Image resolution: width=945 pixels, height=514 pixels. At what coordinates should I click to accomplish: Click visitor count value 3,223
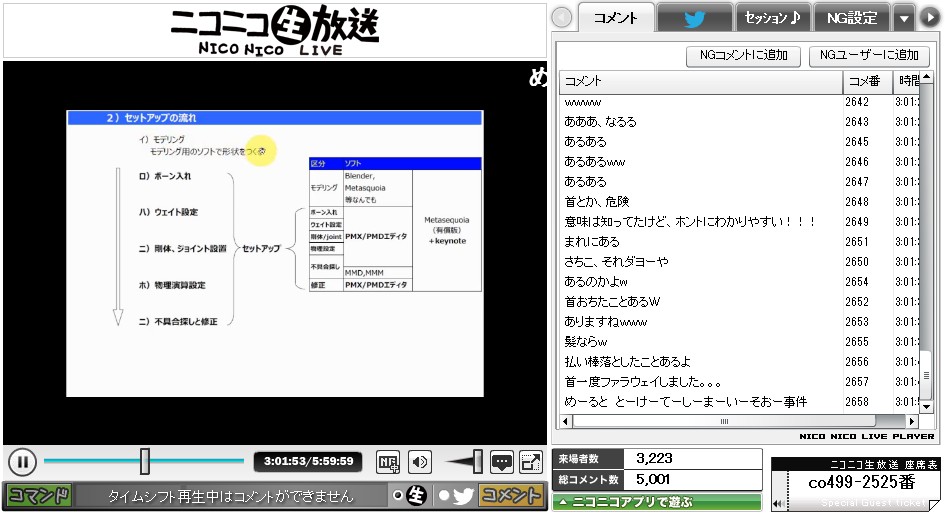tap(654, 459)
